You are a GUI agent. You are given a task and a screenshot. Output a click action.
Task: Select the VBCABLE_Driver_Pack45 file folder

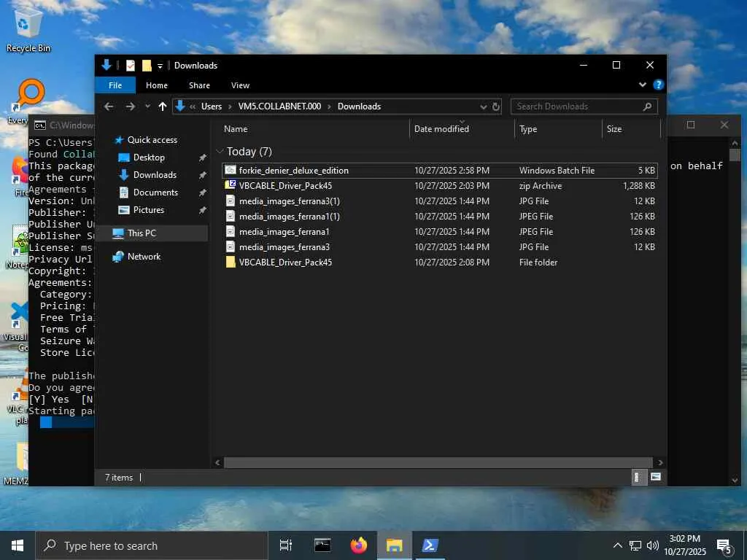click(x=439, y=262)
